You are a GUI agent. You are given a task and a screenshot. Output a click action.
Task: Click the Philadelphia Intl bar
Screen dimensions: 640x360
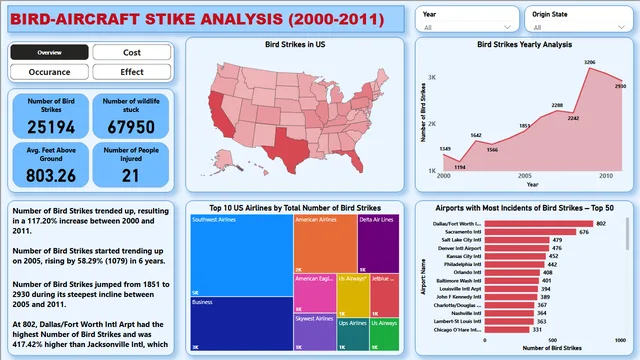pyautogui.click(x=515, y=264)
